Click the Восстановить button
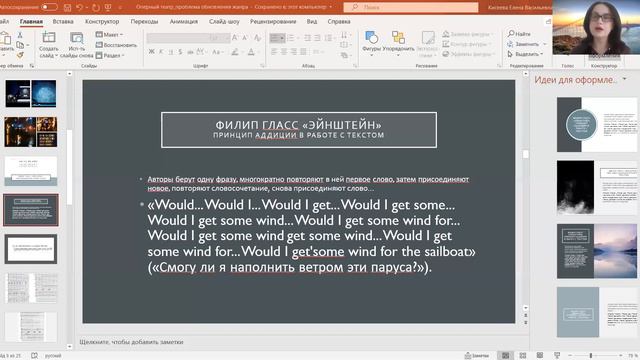This screenshot has width=640, height=360. [116, 45]
